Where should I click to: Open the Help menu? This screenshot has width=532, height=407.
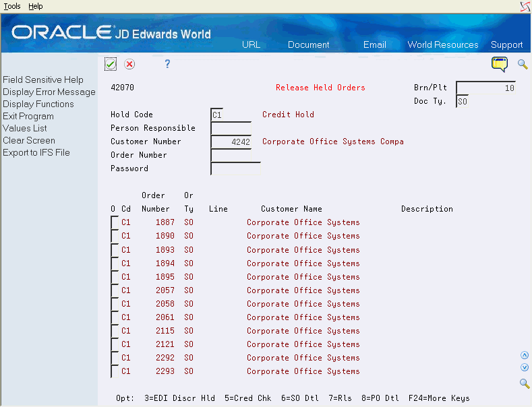point(36,6)
